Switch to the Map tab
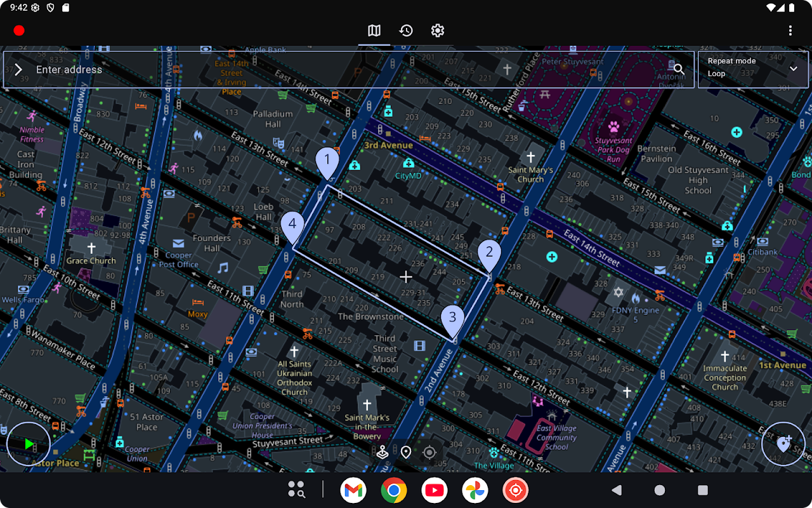 [x=374, y=30]
